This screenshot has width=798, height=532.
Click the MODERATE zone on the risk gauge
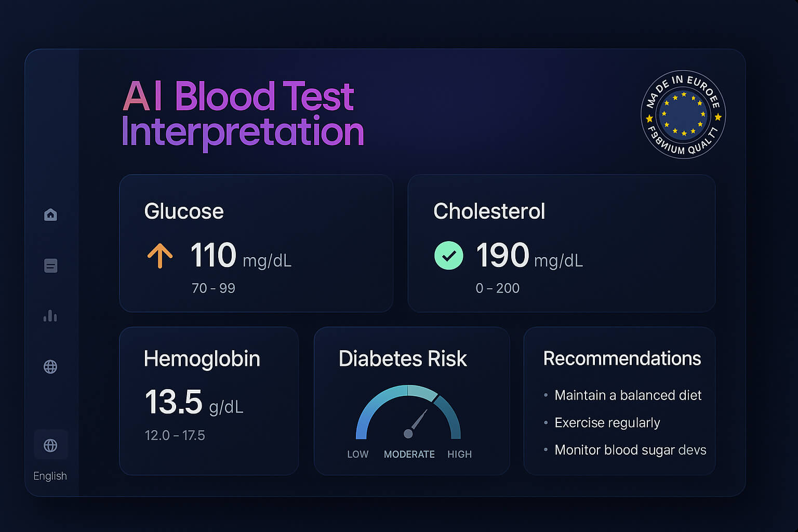(x=409, y=454)
